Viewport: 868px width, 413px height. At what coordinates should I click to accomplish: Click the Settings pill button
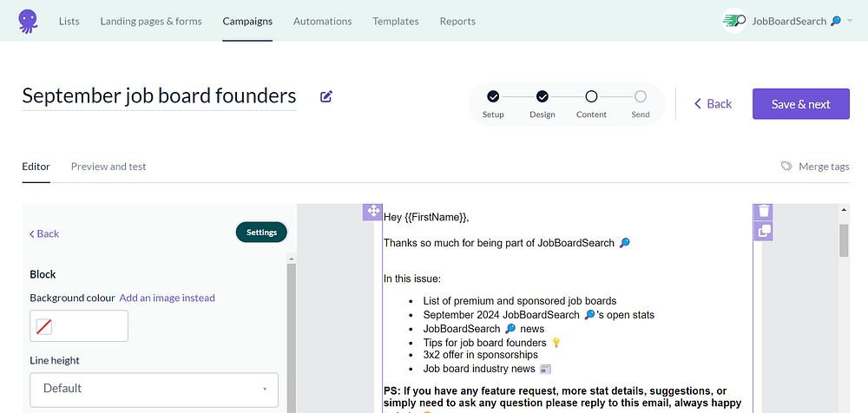[x=262, y=233]
